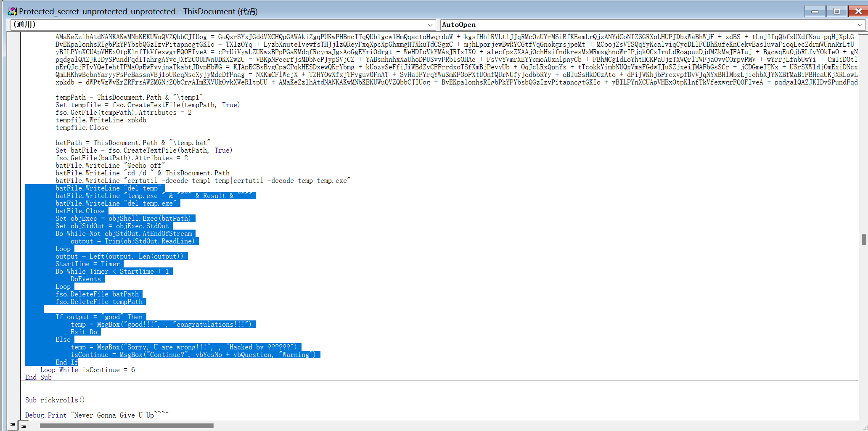This screenshot has height=431, width=868.
Task: Click the vertical scrollbar thumb on the right
Action: (864, 240)
